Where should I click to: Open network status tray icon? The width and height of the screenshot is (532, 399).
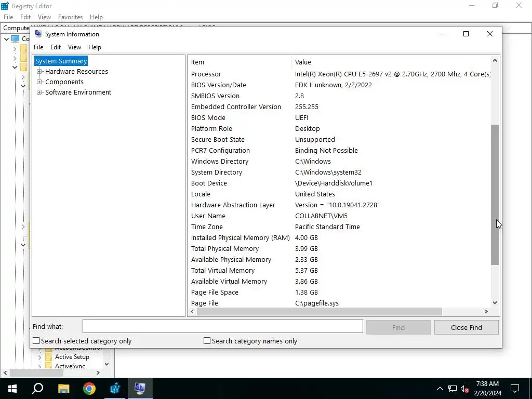click(x=453, y=389)
